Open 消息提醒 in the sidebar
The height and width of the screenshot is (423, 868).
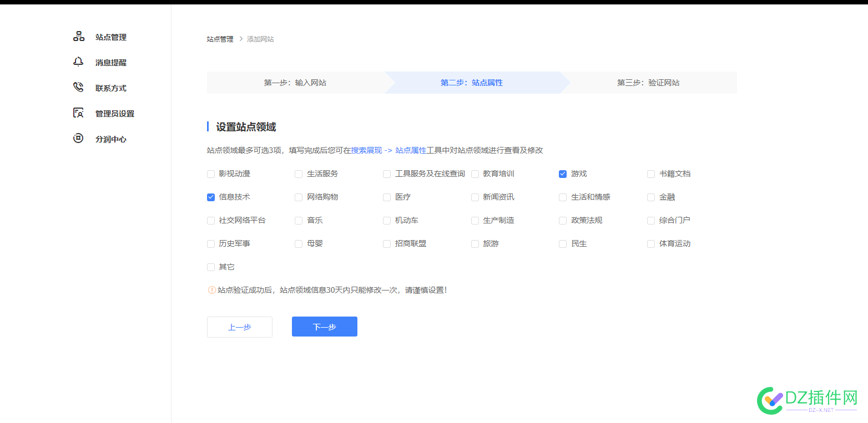pyautogui.click(x=111, y=63)
